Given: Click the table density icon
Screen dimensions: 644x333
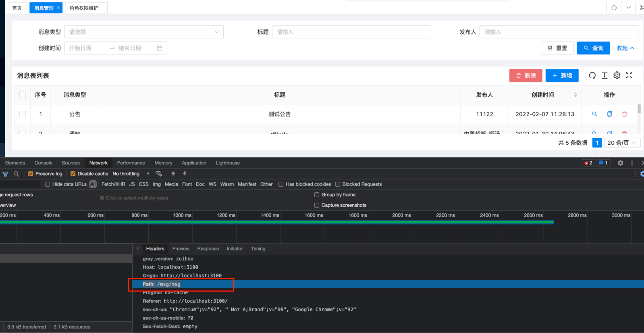Looking at the screenshot, I should 605,75.
